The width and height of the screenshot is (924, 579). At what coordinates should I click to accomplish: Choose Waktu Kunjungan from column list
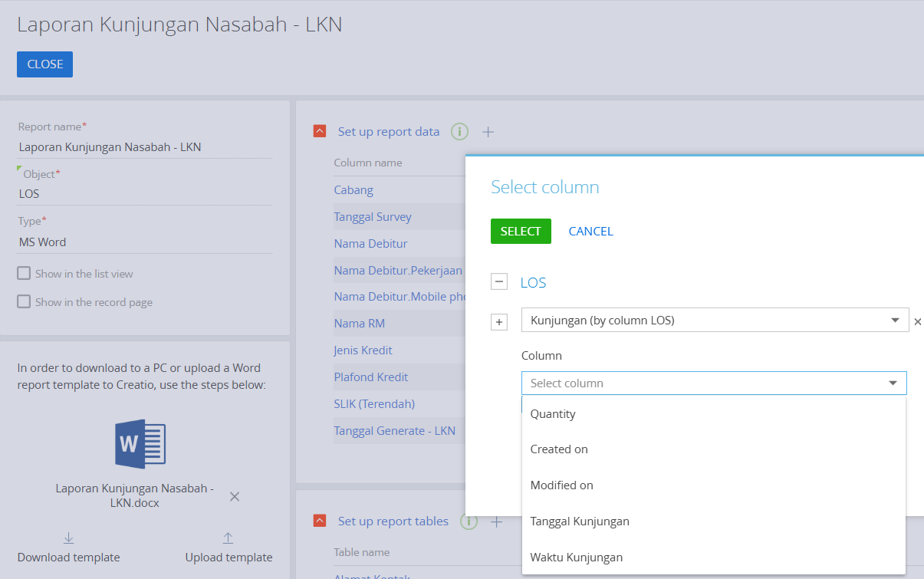click(x=577, y=558)
